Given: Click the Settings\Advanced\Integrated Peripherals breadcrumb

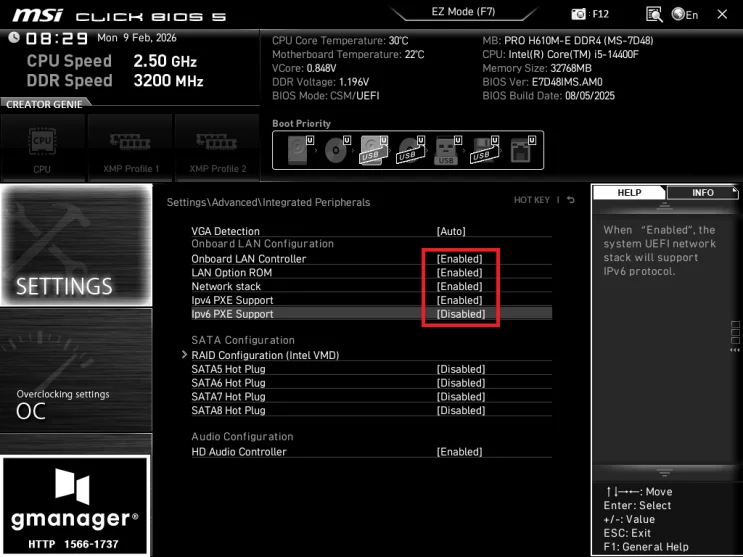Looking at the screenshot, I should (268, 202).
